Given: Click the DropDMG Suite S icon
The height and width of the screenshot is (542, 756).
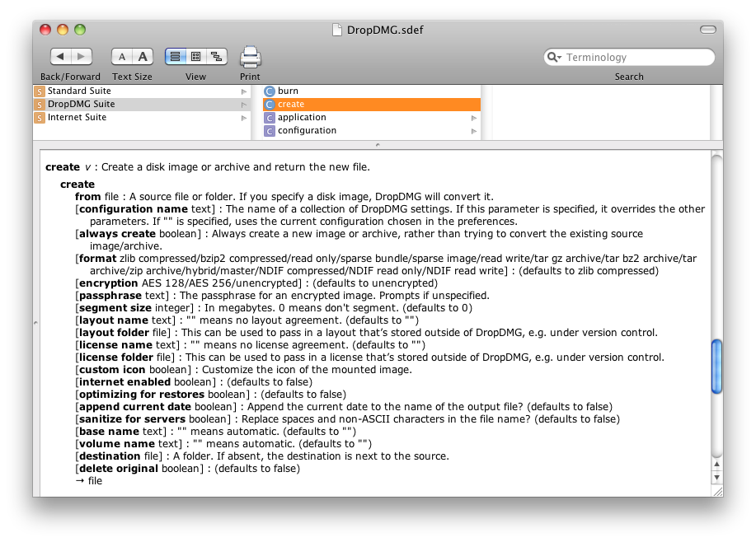Looking at the screenshot, I should click(x=40, y=105).
